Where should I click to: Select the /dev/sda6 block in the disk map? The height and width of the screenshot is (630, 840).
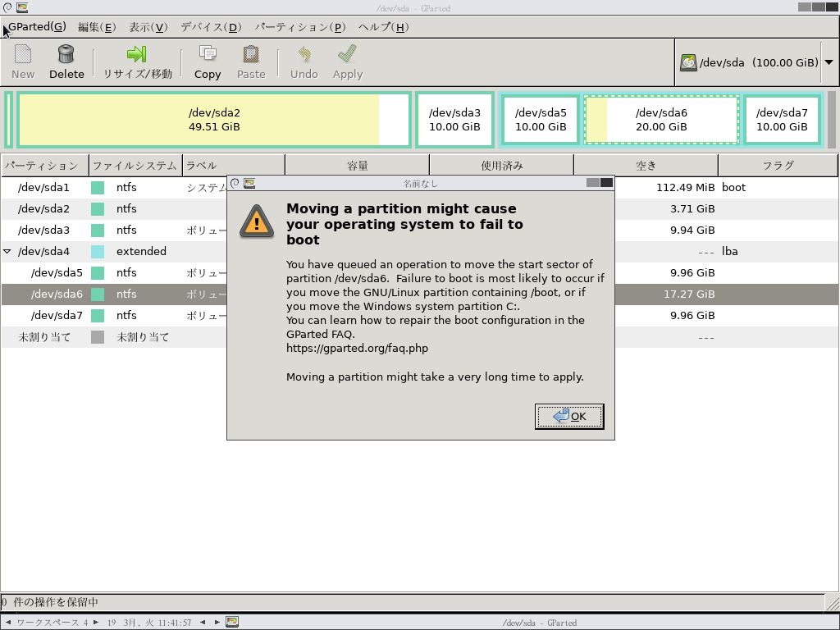point(661,120)
